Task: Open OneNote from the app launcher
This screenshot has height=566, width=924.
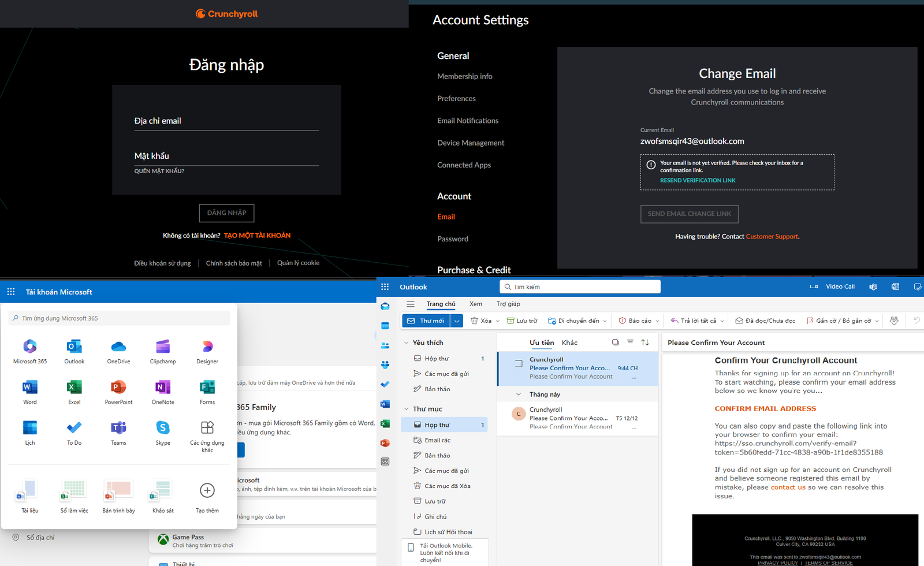Action: pyautogui.click(x=163, y=392)
